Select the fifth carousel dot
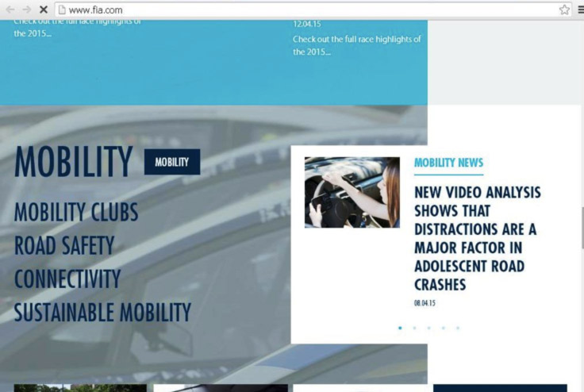This screenshot has width=584, height=392. coord(458,328)
